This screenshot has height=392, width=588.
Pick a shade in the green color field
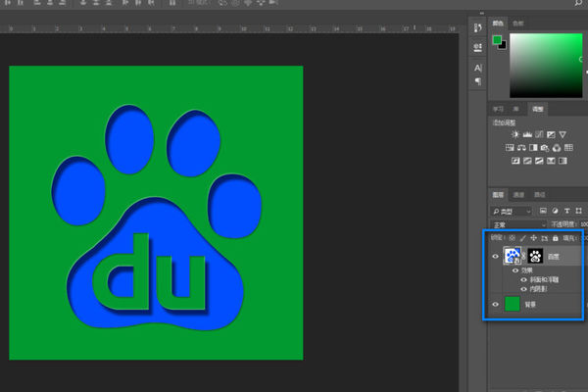coord(546,66)
